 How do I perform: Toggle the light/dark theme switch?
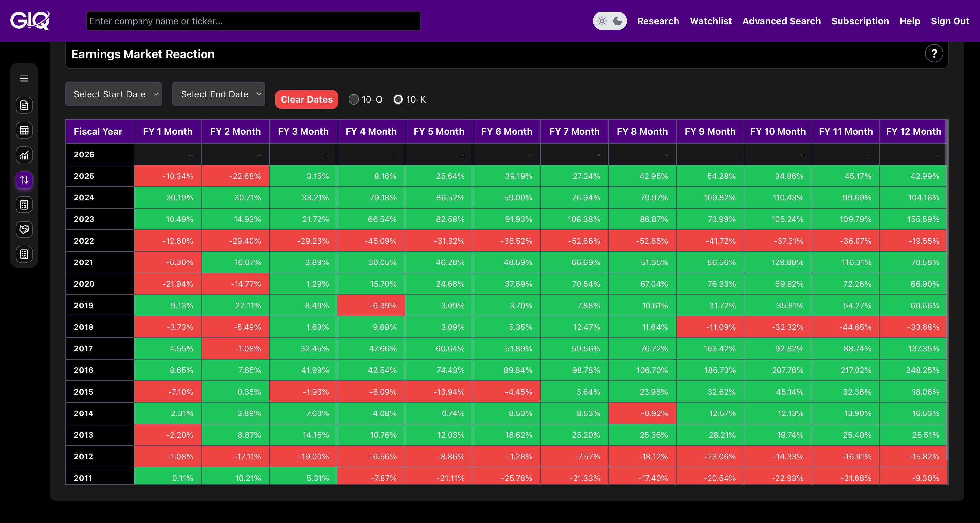pyautogui.click(x=610, y=21)
